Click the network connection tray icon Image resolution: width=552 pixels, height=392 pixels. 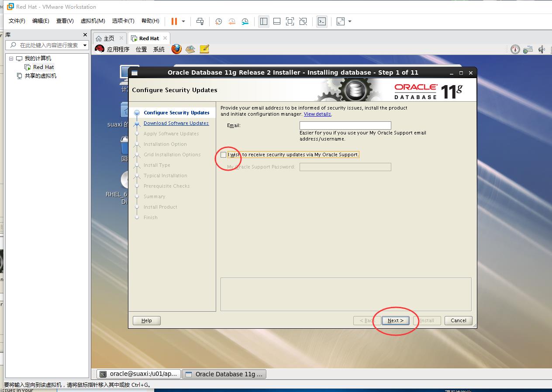(528, 49)
